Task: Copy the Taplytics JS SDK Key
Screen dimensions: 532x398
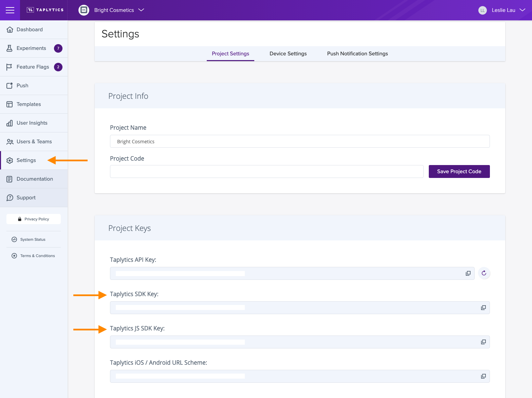Action: click(483, 342)
